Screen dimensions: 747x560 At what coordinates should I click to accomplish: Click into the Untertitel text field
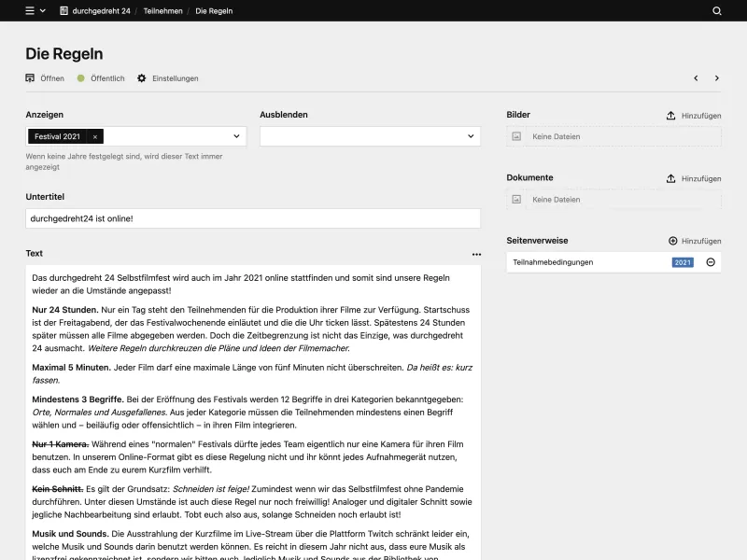point(252,217)
